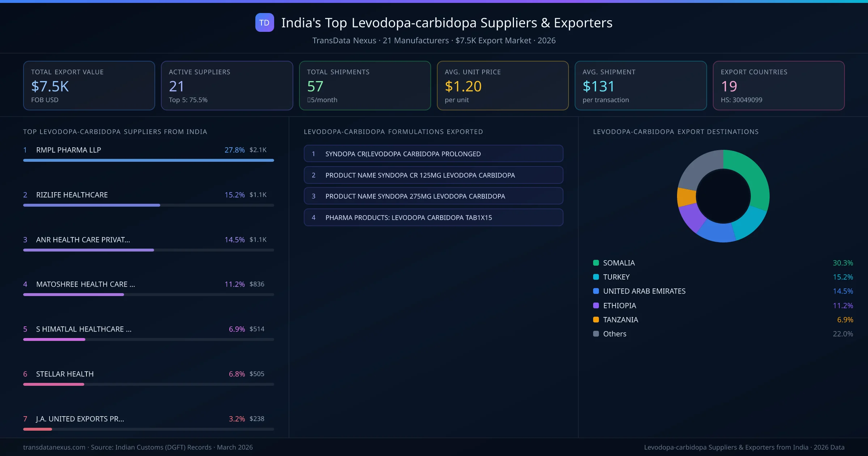Expand the RMPL PHARMA LLP supplier row
868x456 pixels.
148,150
